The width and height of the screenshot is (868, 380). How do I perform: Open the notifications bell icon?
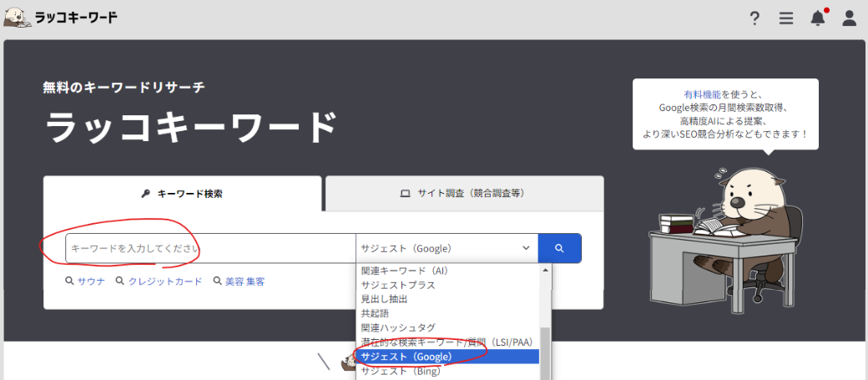pyautogui.click(x=818, y=18)
